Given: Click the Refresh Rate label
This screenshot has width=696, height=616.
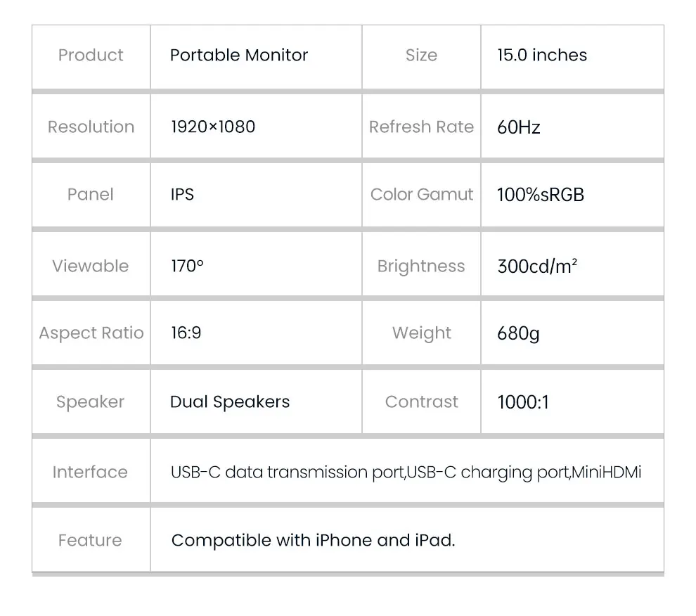Looking at the screenshot, I should coord(421,127).
